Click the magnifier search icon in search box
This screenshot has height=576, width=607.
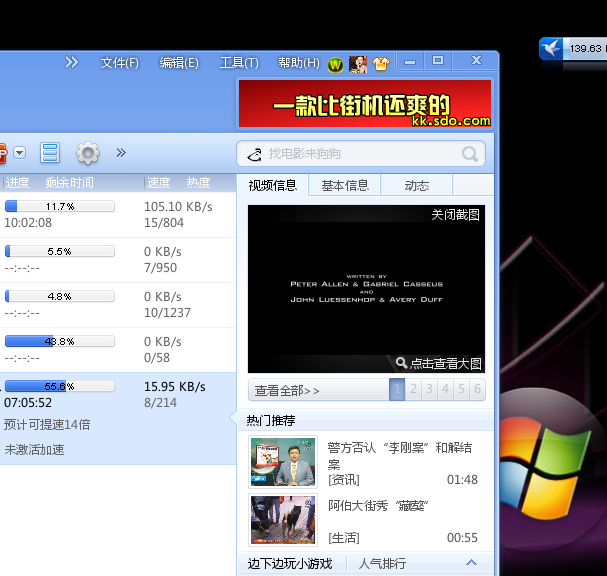click(469, 154)
